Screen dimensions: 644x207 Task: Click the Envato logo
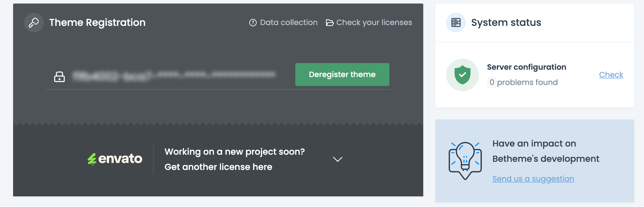tap(115, 159)
